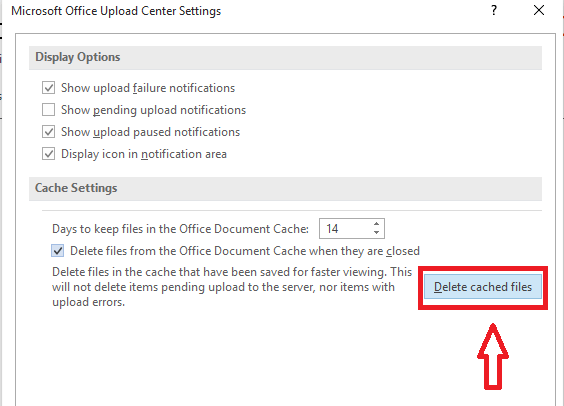Click the 'Show upload paused notifications' label text
The image size is (564, 406).
click(x=150, y=132)
